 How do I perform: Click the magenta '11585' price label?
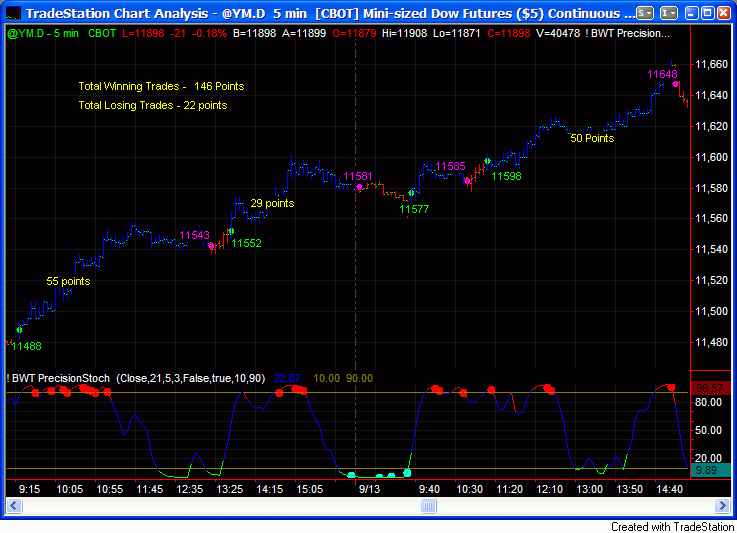[450, 166]
